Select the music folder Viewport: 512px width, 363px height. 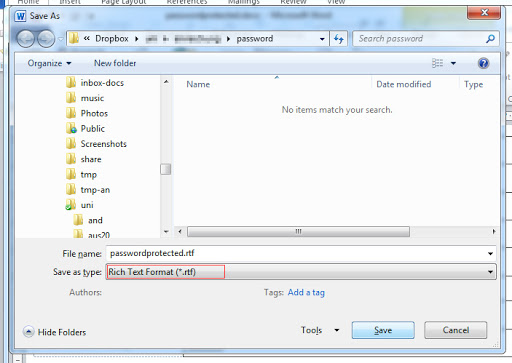(x=92, y=98)
